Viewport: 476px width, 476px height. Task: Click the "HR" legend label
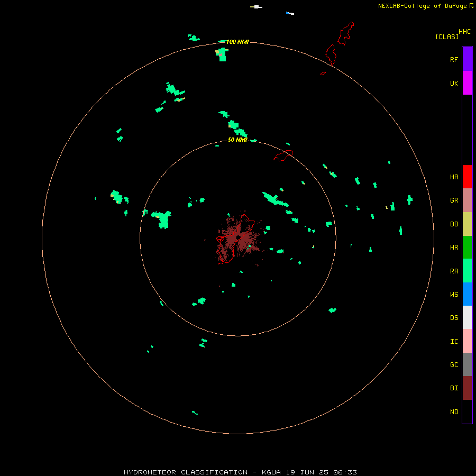(x=454, y=248)
